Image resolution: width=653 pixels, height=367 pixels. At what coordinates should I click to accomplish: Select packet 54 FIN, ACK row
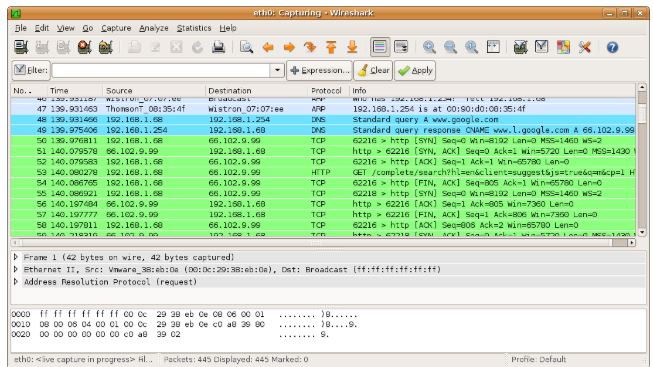[x=323, y=183]
